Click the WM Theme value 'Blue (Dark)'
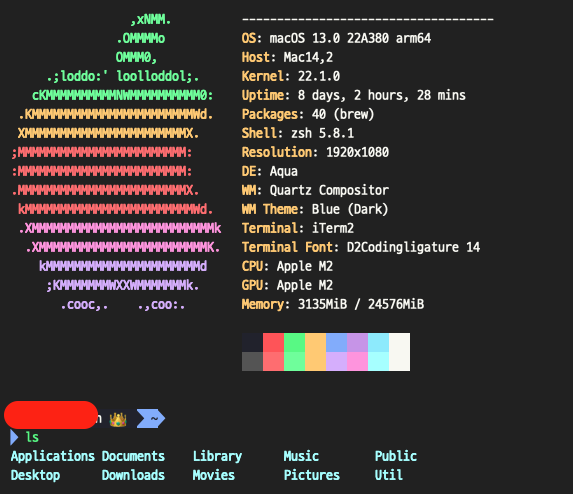This screenshot has width=573, height=494. point(350,209)
